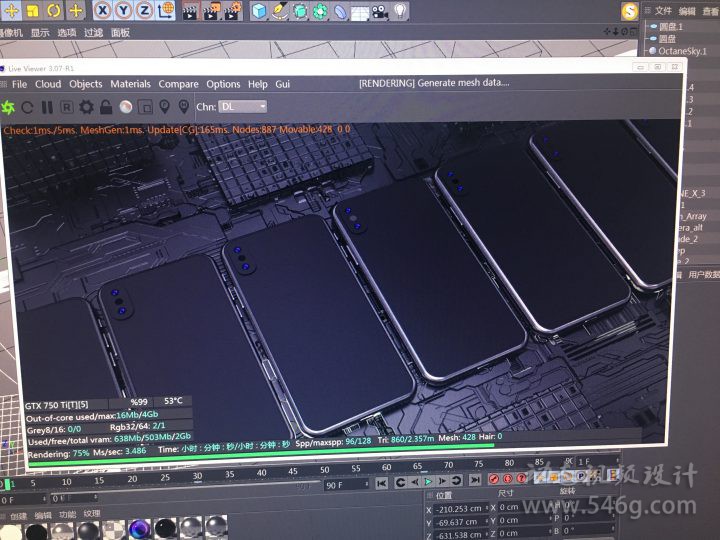Toggle the Live Viewer lock icon
This screenshot has width=720, height=540.
(106, 107)
